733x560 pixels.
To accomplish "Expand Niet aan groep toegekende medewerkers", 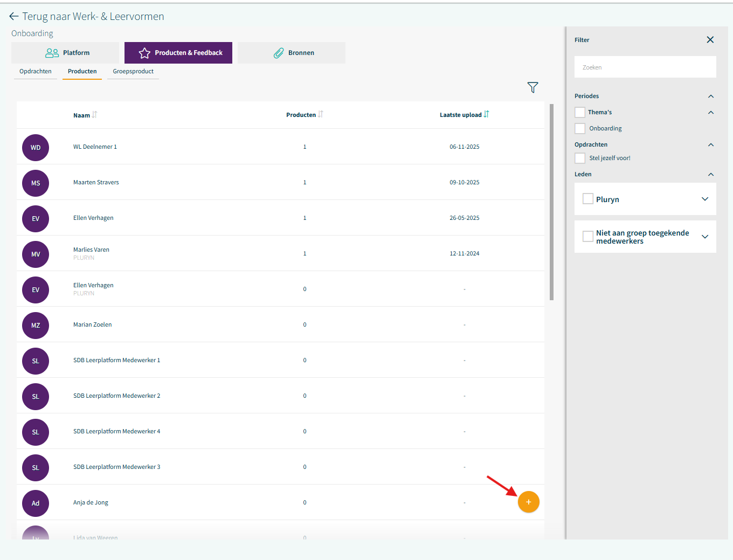I will 704,237.
